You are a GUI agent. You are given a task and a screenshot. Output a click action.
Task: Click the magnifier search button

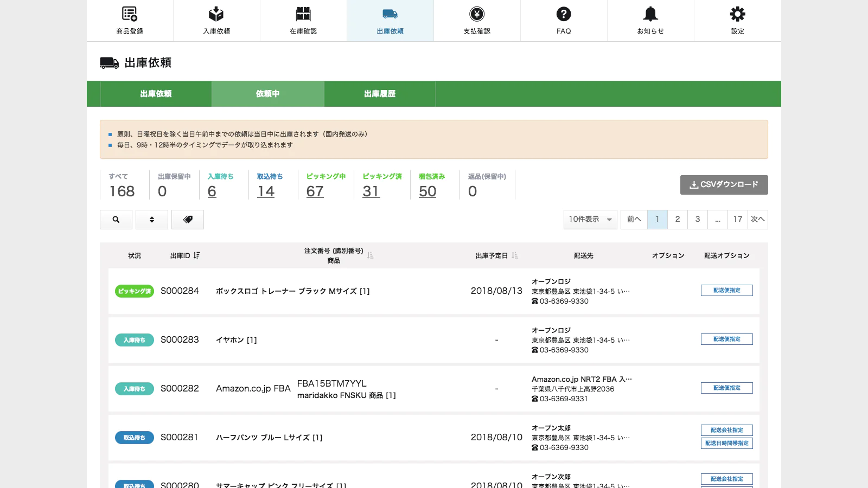(x=116, y=220)
